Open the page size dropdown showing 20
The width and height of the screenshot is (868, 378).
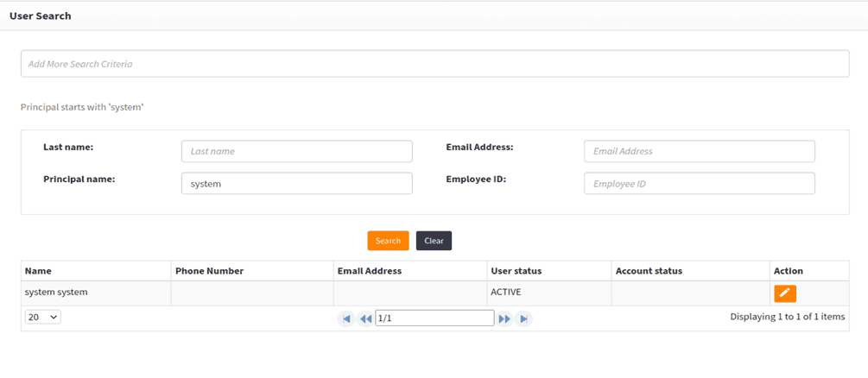click(42, 318)
